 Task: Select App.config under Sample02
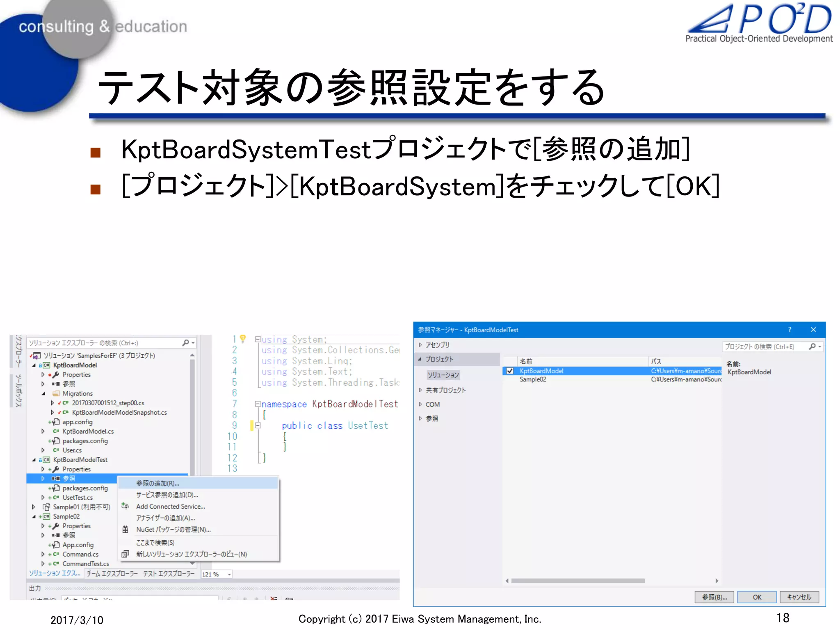[x=78, y=545]
